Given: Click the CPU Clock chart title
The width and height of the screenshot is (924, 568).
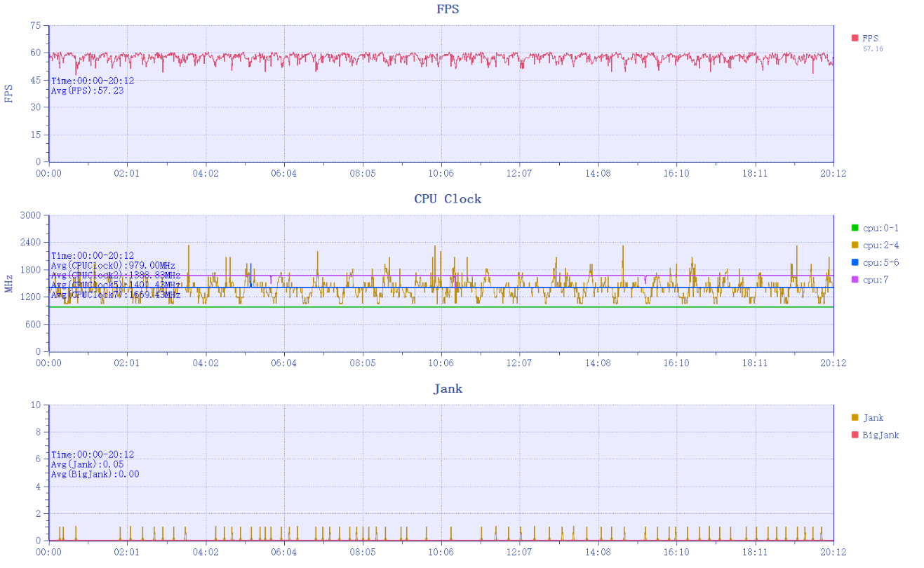Looking at the screenshot, I should [448, 199].
